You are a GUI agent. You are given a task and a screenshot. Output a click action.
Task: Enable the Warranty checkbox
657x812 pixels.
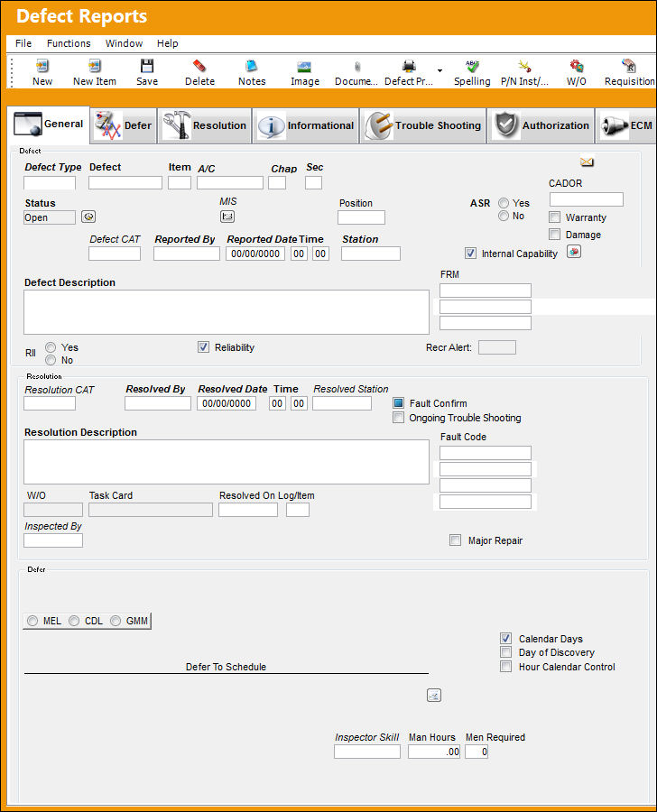tap(554, 217)
